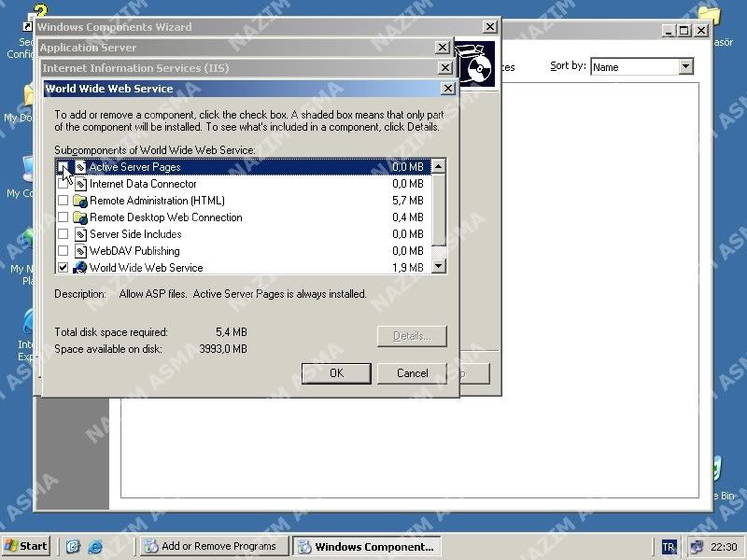Click the 22:30 taskbar clock
This screenshot has width=747, height=560.
724,547
